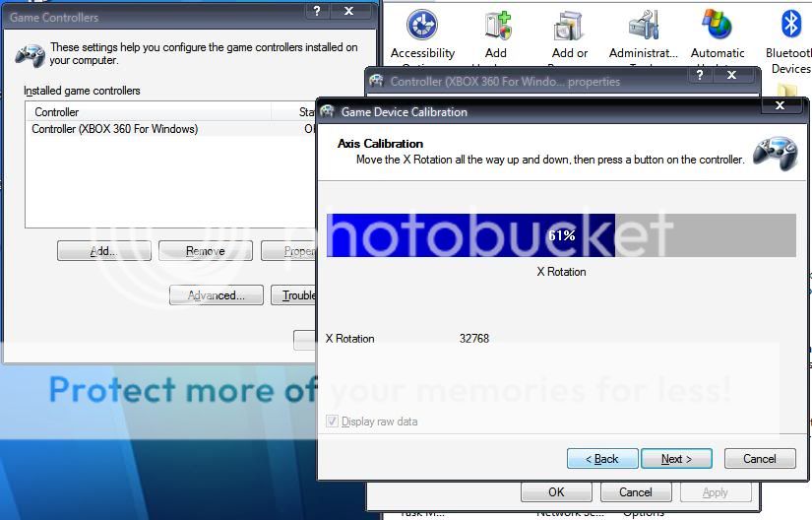
Task: Close the Game Device Calibration window
Action: 780,105
